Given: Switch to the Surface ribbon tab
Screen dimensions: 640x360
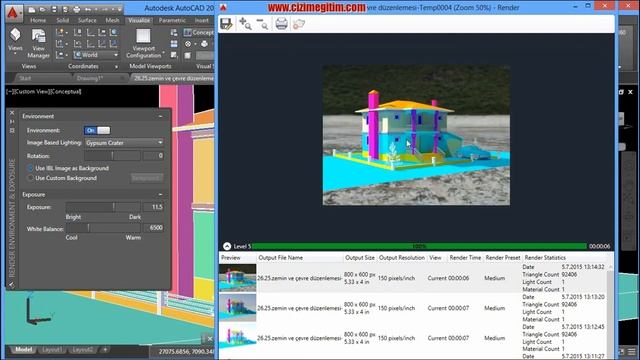Looking at the screenshot, I should pos(87,20).
